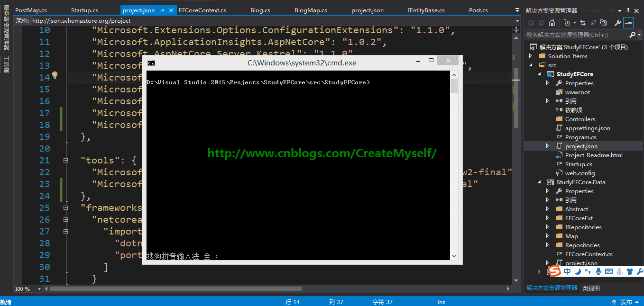Viewport: 644px width, 306px height.
Task: Open Sogou soft keyboard icon
Action: coord(609,271)
